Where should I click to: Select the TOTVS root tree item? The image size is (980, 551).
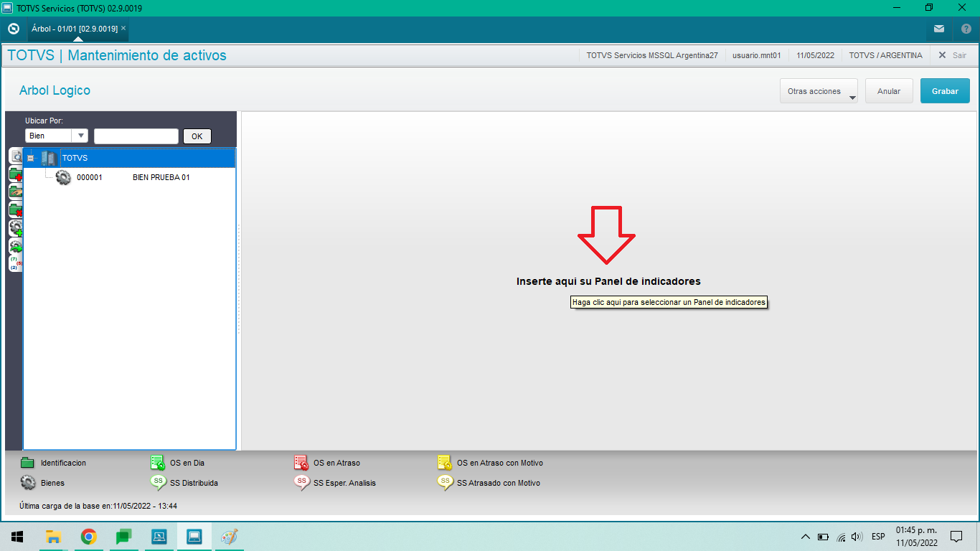coord(129,158)
